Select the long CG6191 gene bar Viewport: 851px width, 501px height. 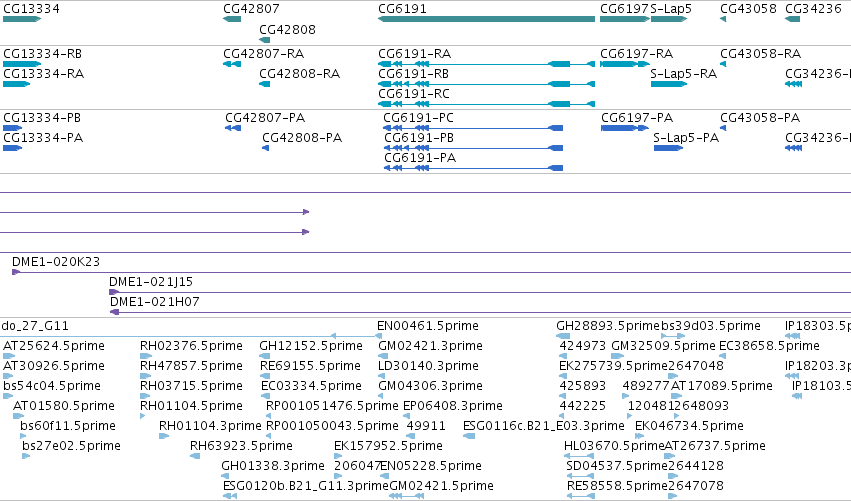tap(487, 19)
